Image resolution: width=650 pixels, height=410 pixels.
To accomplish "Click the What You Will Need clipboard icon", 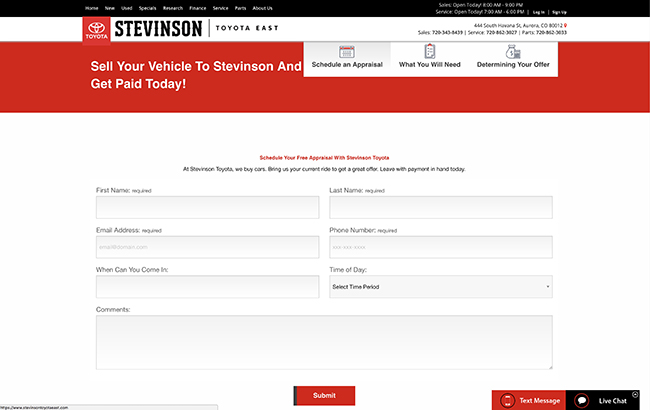I will pyautogui.click(x=429, y=51).
